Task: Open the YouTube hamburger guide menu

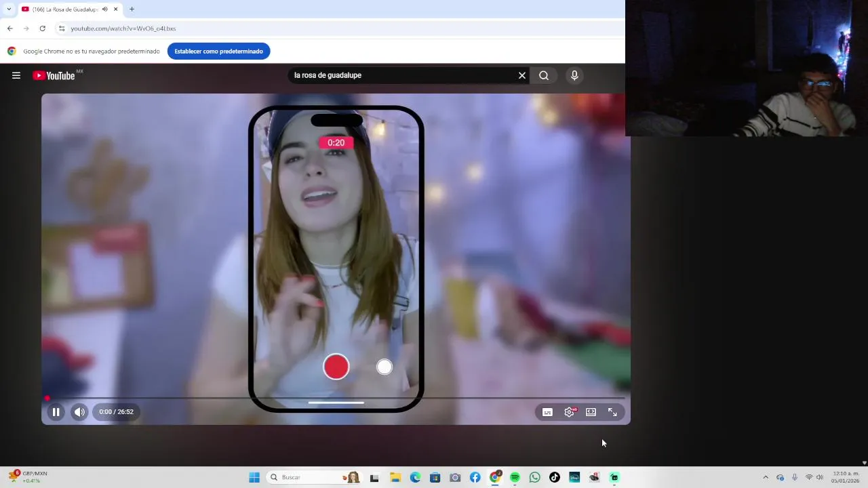Action: point(16,75)
